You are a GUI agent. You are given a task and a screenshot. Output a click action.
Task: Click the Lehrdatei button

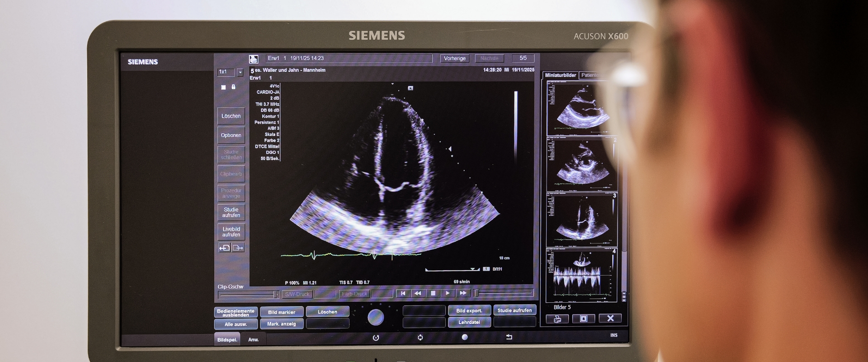tap(469, 322)
